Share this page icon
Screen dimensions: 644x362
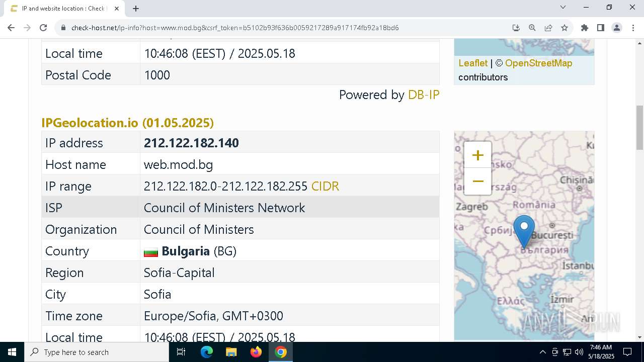tap(548, 28)
